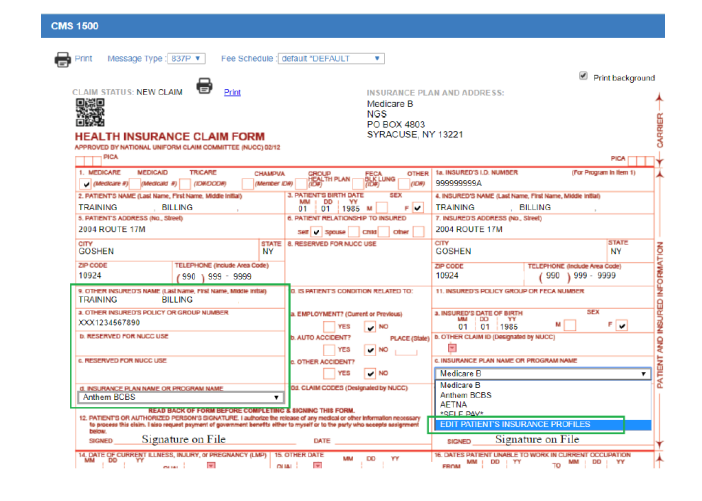
Task: Check the patient relationship Self box
Action: click(316, 232)
